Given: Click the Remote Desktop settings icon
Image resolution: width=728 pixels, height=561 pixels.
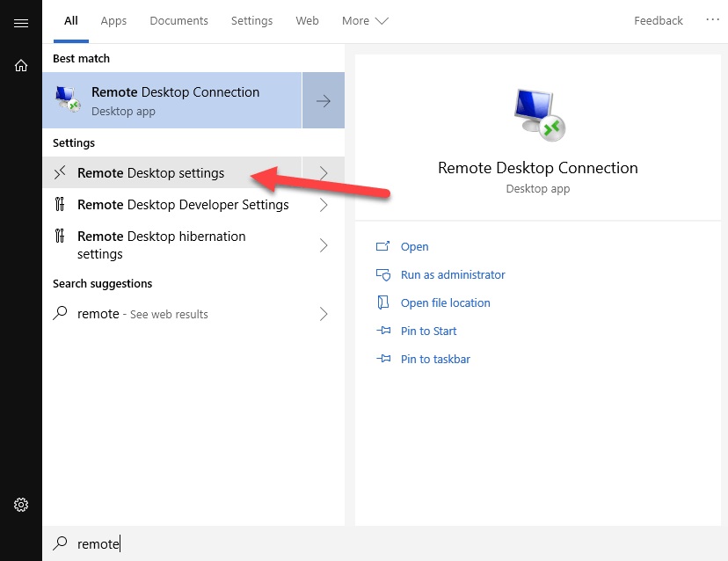Looking at the screenshot, I should pos(60,172).
